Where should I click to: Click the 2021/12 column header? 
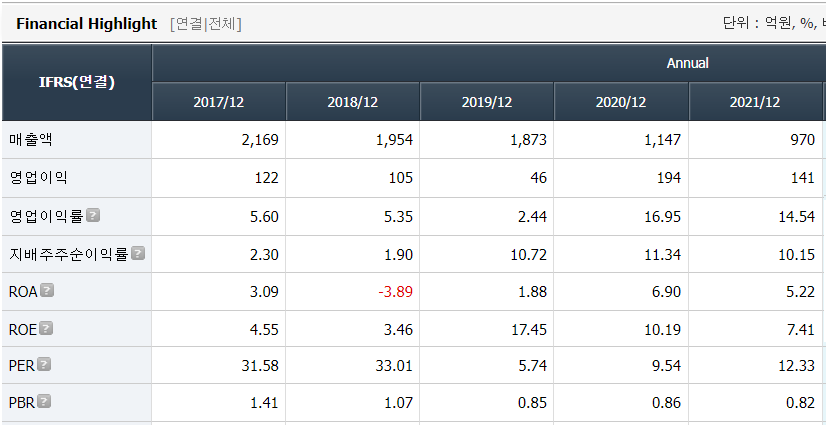(x=755, y=101)
